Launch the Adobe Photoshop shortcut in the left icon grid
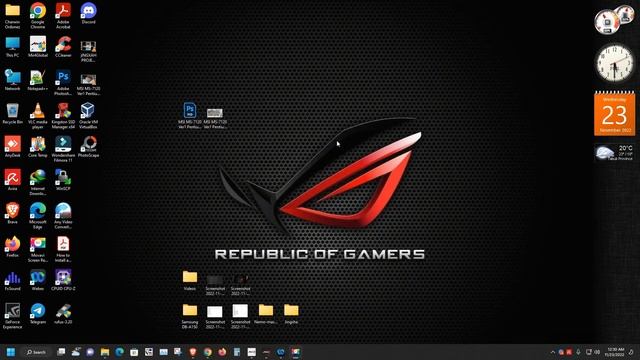 [x=63, y=82]
